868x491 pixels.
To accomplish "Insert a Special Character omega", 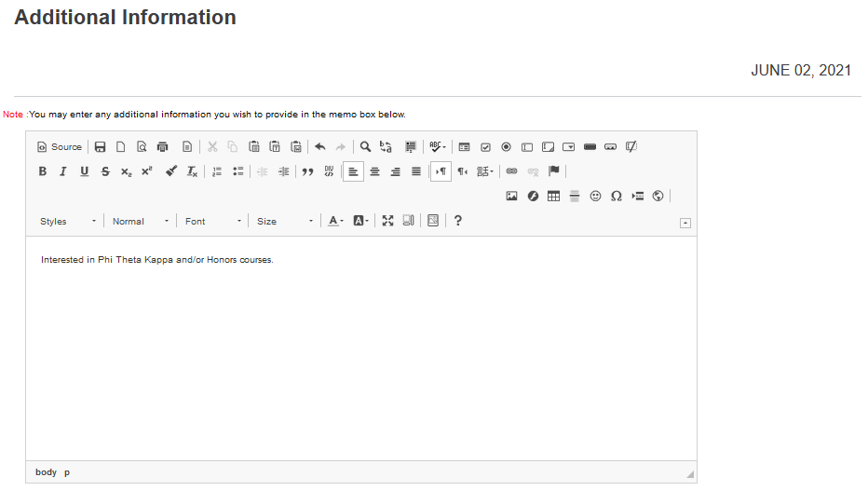I will (x=617, y=196).
